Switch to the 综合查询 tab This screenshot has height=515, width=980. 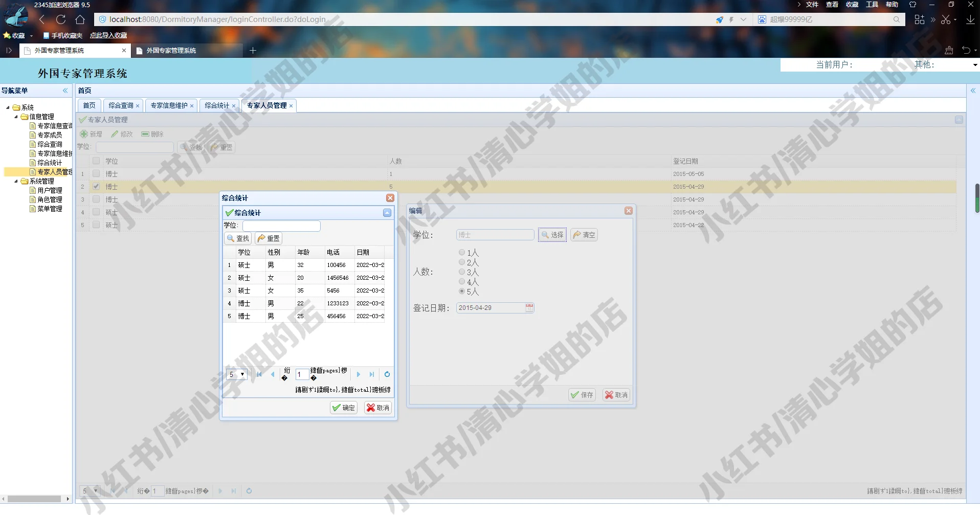[120, 105]
